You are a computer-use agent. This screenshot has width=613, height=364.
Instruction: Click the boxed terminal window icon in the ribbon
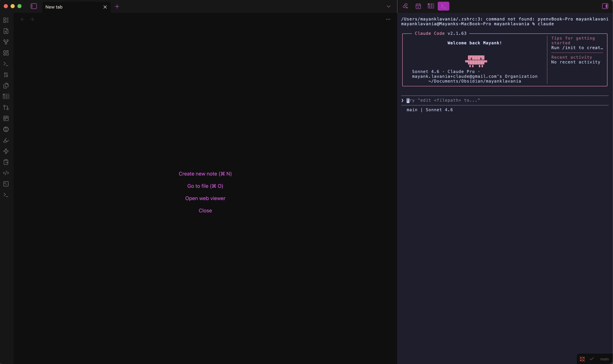tap(6, 184)
